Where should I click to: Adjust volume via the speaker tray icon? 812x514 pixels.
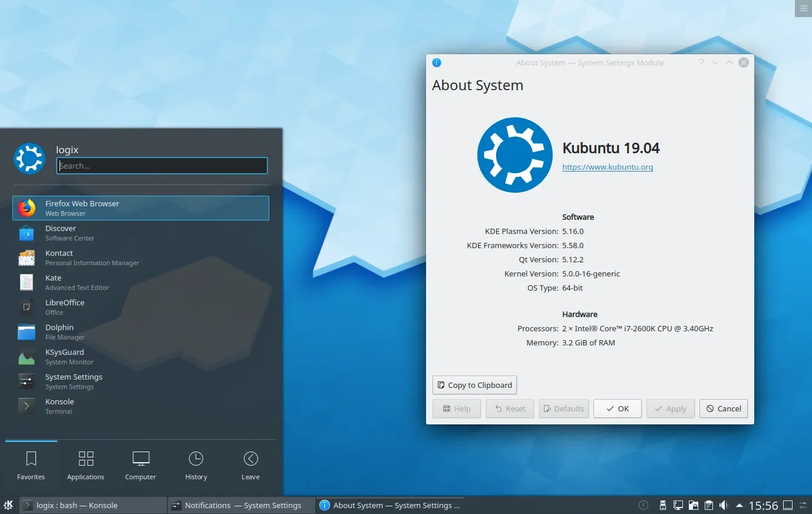[x=724, y=505]
